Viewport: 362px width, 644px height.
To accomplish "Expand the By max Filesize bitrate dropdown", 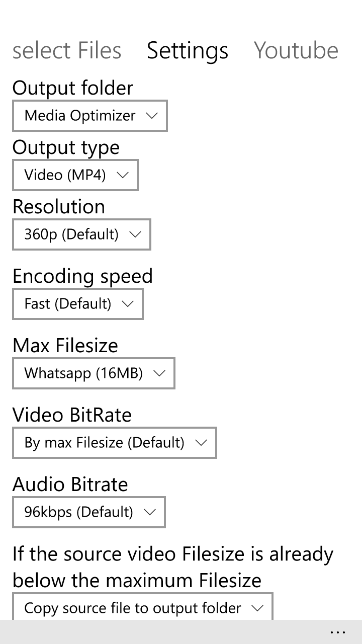I will click(114, 443).
